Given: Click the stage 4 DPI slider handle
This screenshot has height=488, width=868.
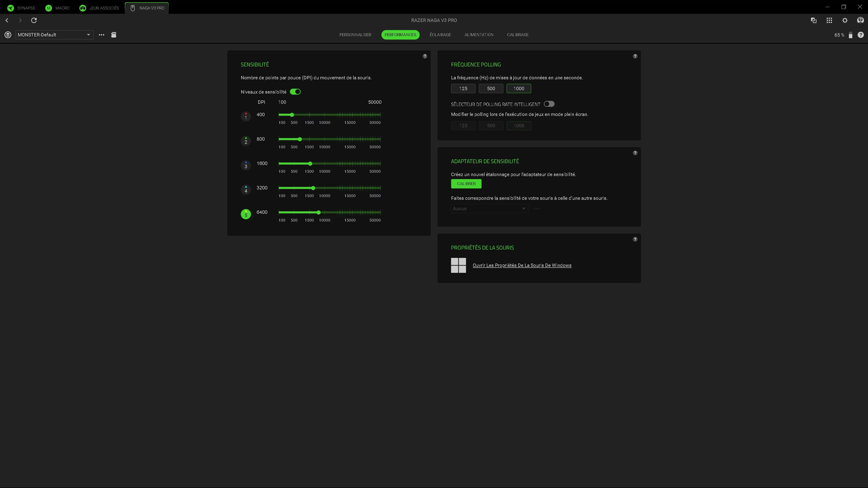Looking at the screenshot, I should (x=313, y=188).
